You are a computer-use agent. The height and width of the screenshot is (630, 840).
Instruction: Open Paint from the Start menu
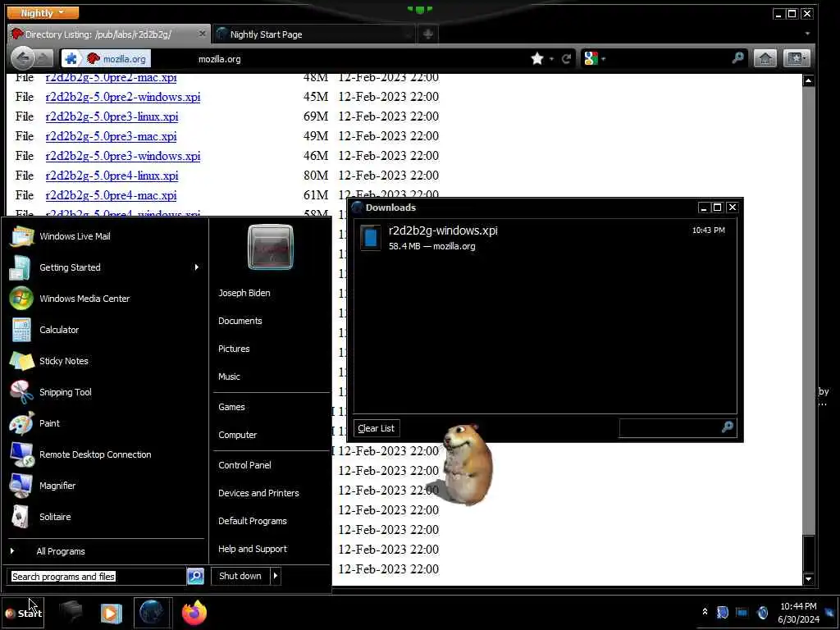pyautogui.click(x=104, y=423)
